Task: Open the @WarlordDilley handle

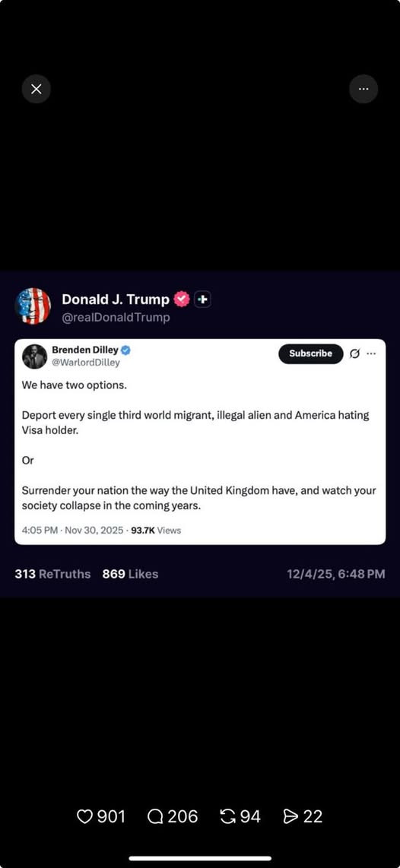Action: 86,363
